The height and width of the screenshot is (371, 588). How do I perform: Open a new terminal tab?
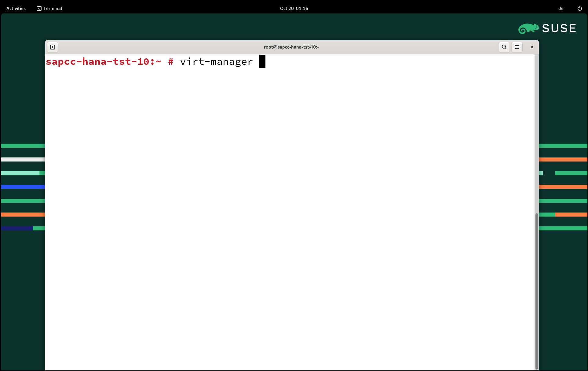tap(52, 47)
